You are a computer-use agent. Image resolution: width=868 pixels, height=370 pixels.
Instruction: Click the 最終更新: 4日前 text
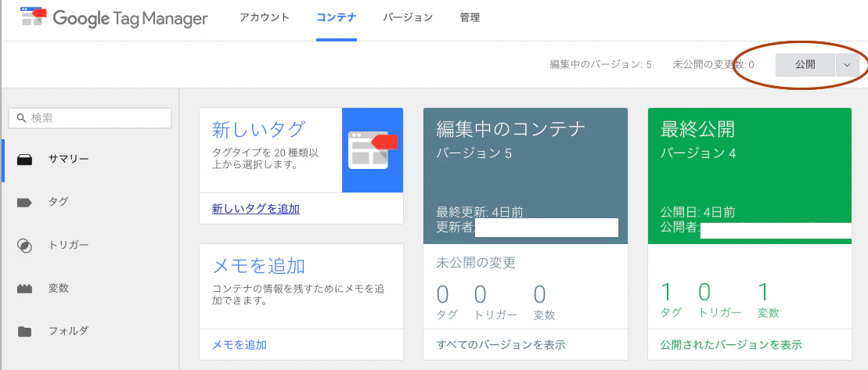tap(479, 212)
